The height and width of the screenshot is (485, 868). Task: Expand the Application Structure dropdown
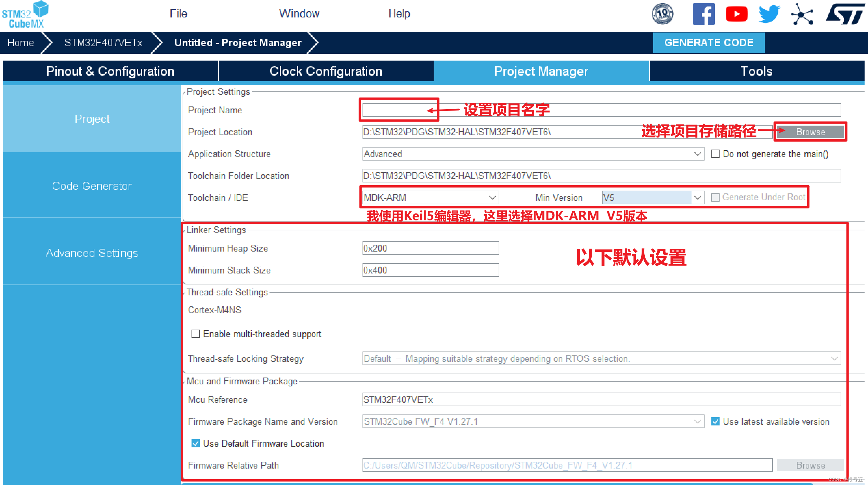point(697,154)
